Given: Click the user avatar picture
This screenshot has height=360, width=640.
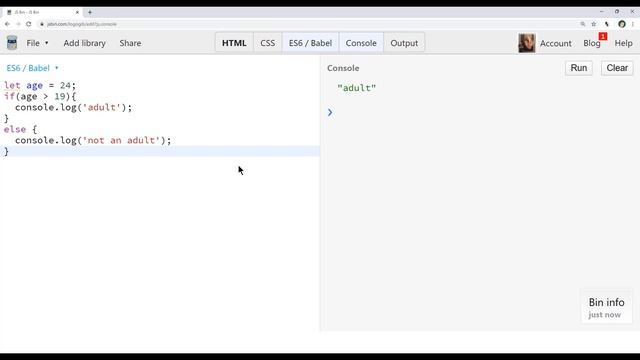Looking at the screenshot, I should [527, 43].
